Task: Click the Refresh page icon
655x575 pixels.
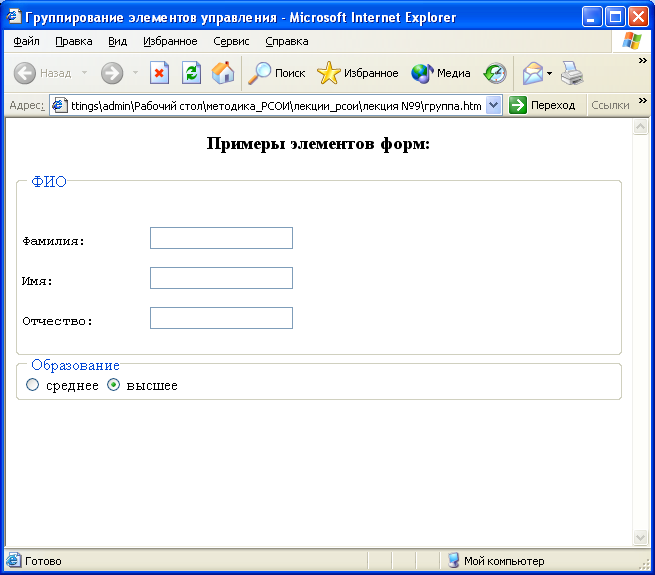Action: (x=191, y=73)
